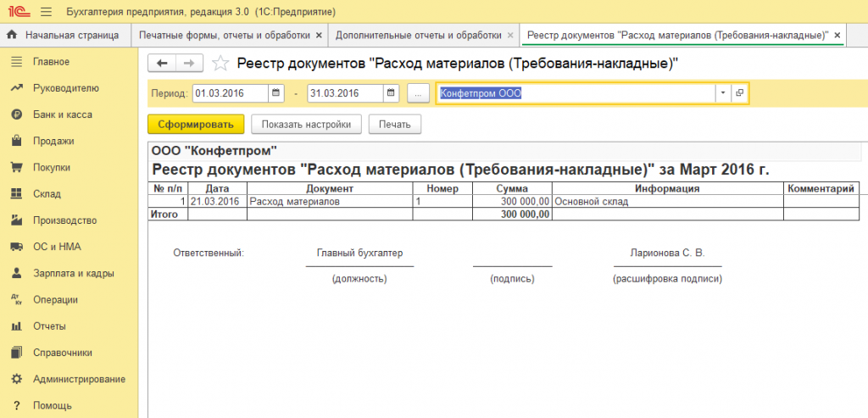The width and height of the screenshot is (868, 418).
Task: Go back with the left arrow button
Action: click(x=162, y=63)
